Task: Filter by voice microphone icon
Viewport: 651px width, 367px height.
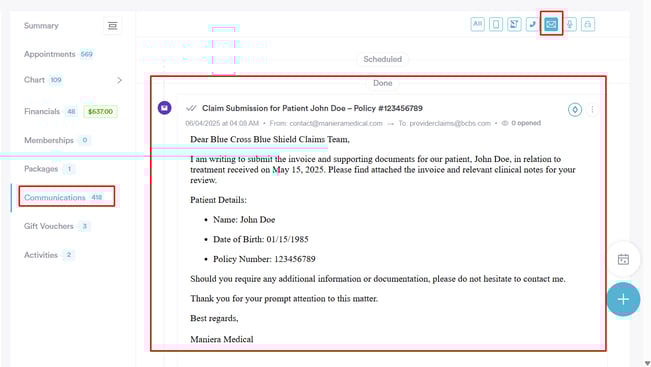Action: (570, 24)
